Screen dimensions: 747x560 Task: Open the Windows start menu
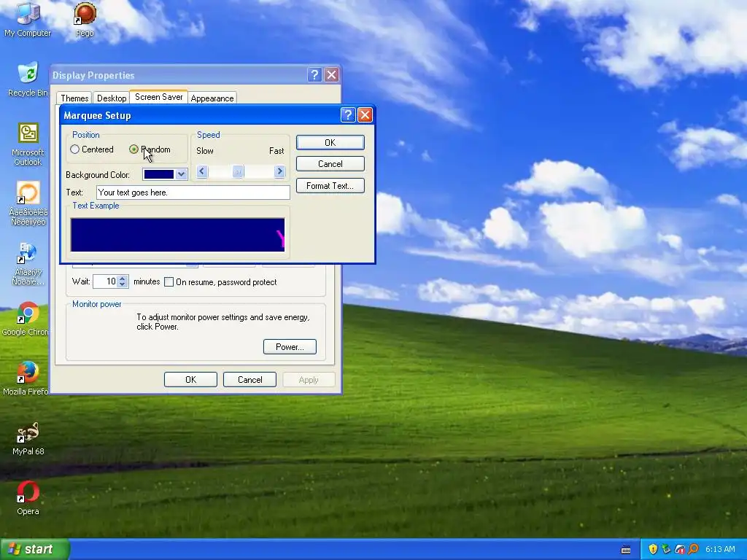(35, 549)
